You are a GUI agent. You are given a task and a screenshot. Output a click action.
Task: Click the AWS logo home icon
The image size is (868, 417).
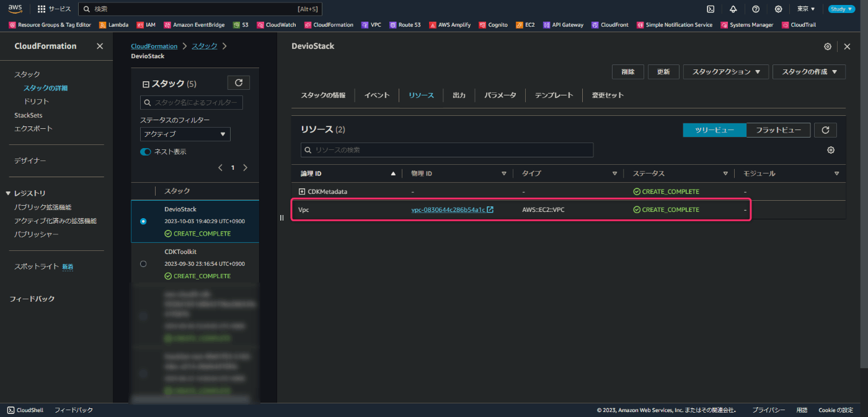point(15,9)
